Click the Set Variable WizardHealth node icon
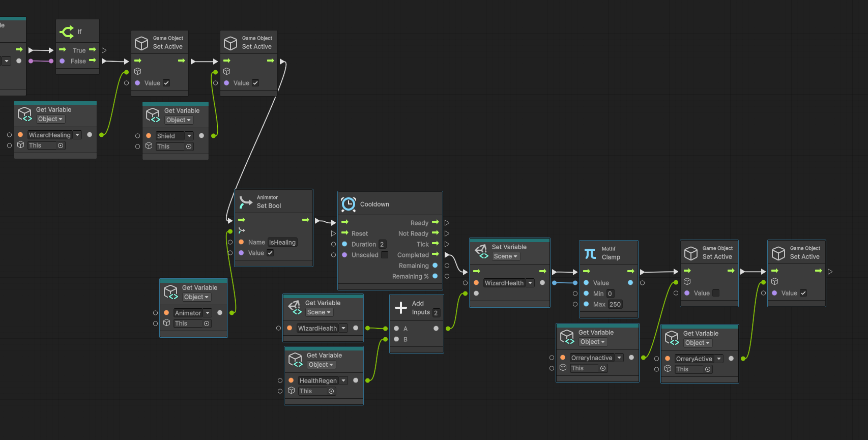 (481, 251)
